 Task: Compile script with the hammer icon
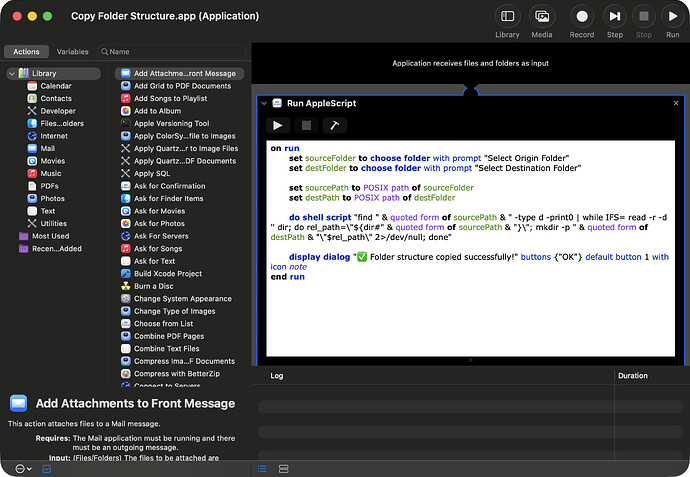(x=334, y=125)
